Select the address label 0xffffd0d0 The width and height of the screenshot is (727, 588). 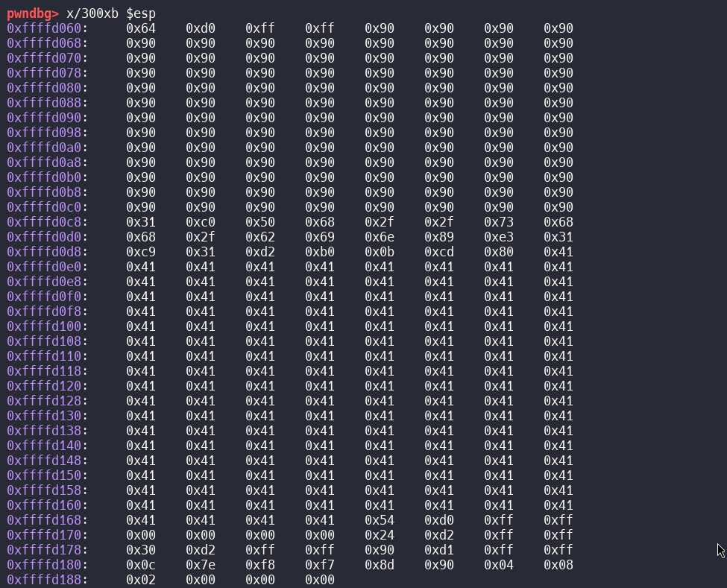(44, 237)
